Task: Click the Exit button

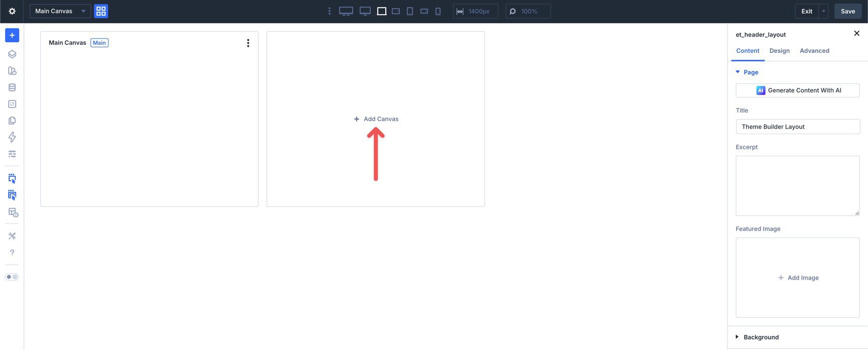Action: click(807, 11)
